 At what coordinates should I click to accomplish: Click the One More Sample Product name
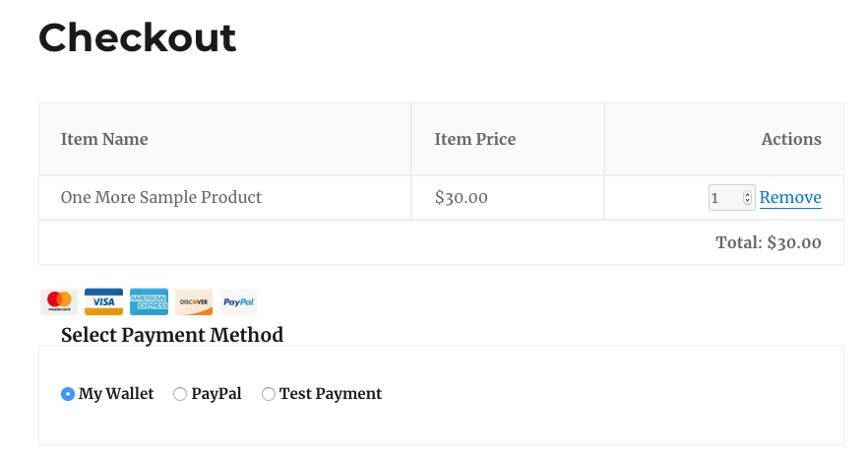click(161, 197)
